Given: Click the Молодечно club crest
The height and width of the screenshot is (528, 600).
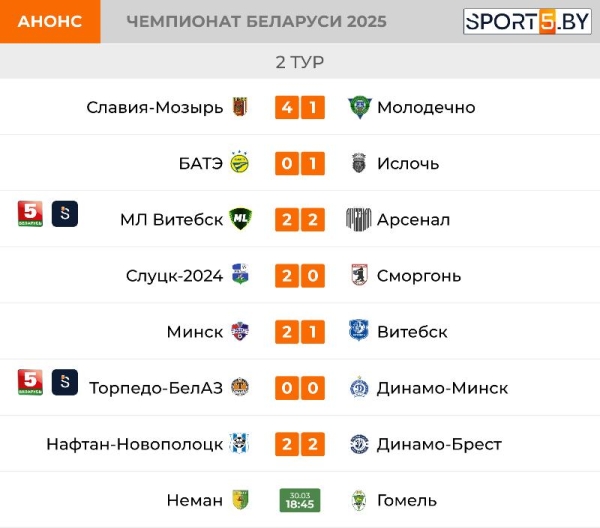Looking at the screenshot, I should point(359,107).
